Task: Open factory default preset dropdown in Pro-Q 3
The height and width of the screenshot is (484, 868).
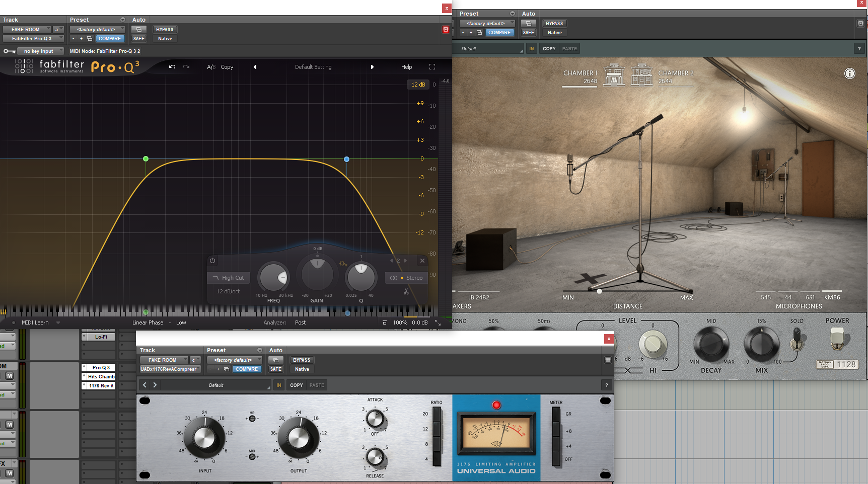Action: 98,30
